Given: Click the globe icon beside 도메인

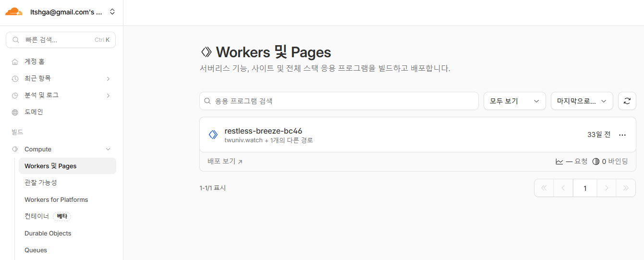Looking at the screenshot, I should click(x=15, y=112).
